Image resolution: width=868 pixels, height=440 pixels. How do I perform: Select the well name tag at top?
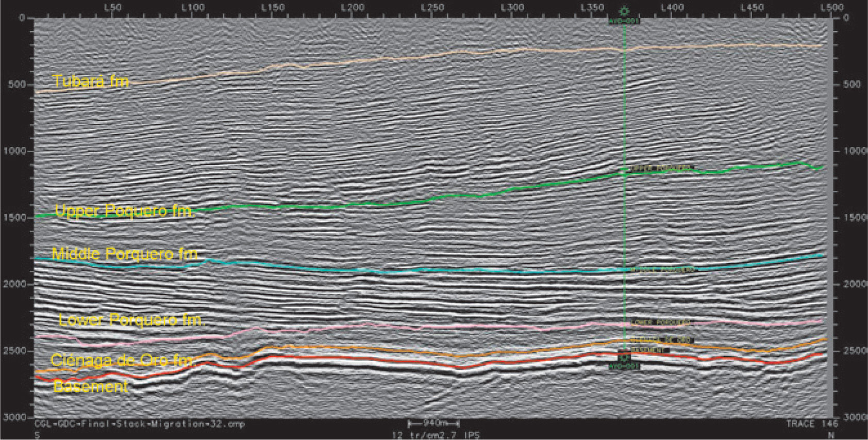coord(624,21)
